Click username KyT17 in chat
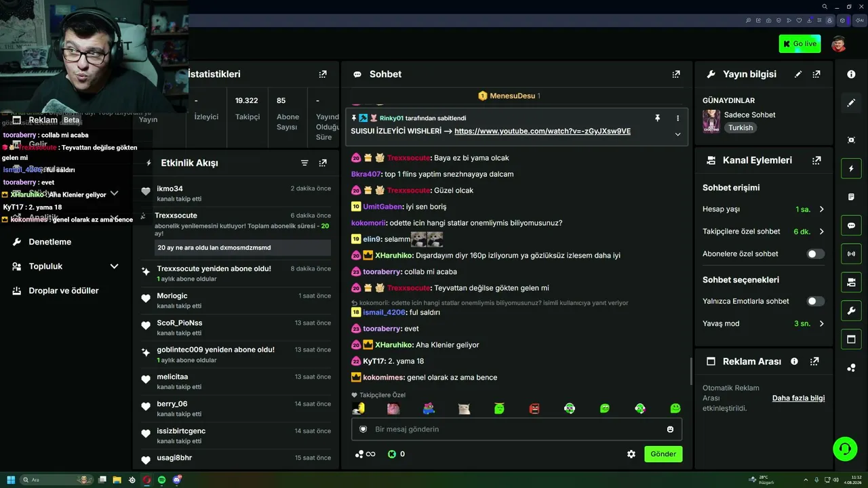The height and width of the screenshot is (488, 868). click(374, 361)
